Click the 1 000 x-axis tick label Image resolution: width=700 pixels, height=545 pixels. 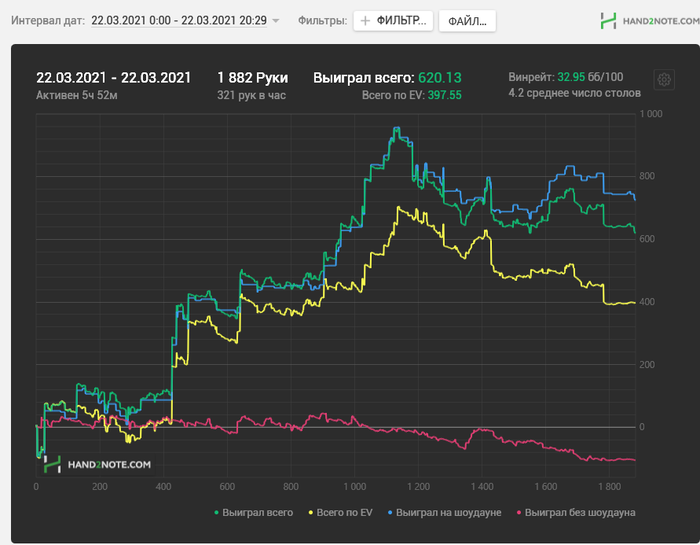point(355,487)
